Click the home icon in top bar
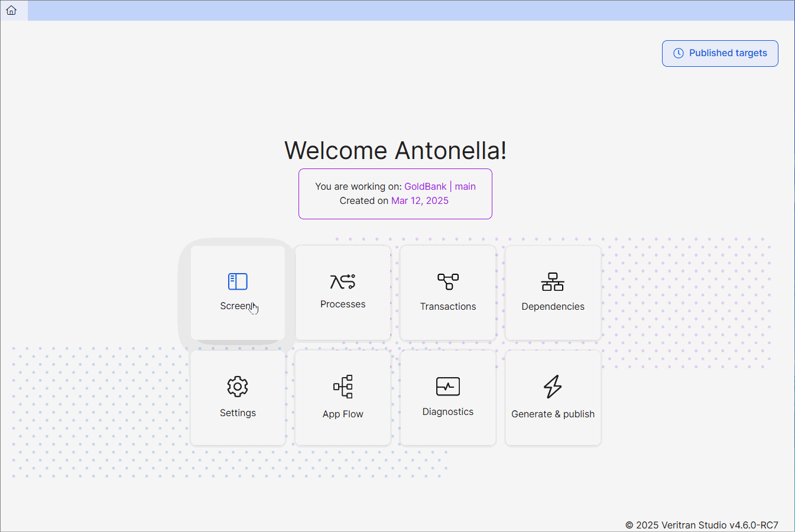795x532 pixels. (11, 10)
